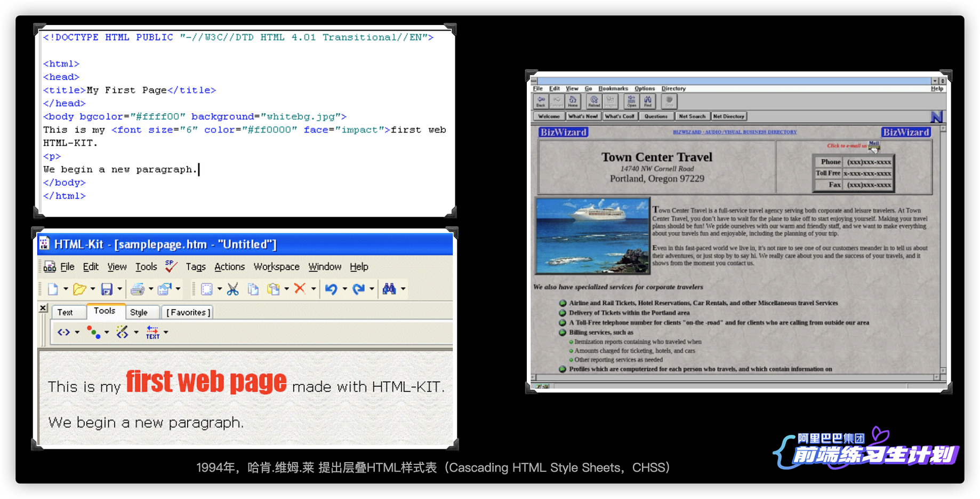Expand the New document dropdown arrow
The width and height of the screenshot is (980, 499).
[x=66, y=289]
